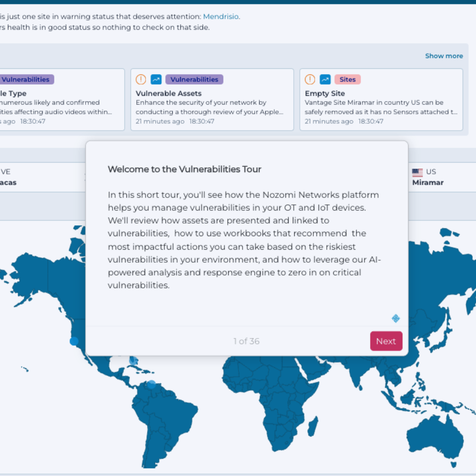The width and height of the screenshot is (476, 476).
Task: Select the map marker in Venezuela
Action: point(151,384)
